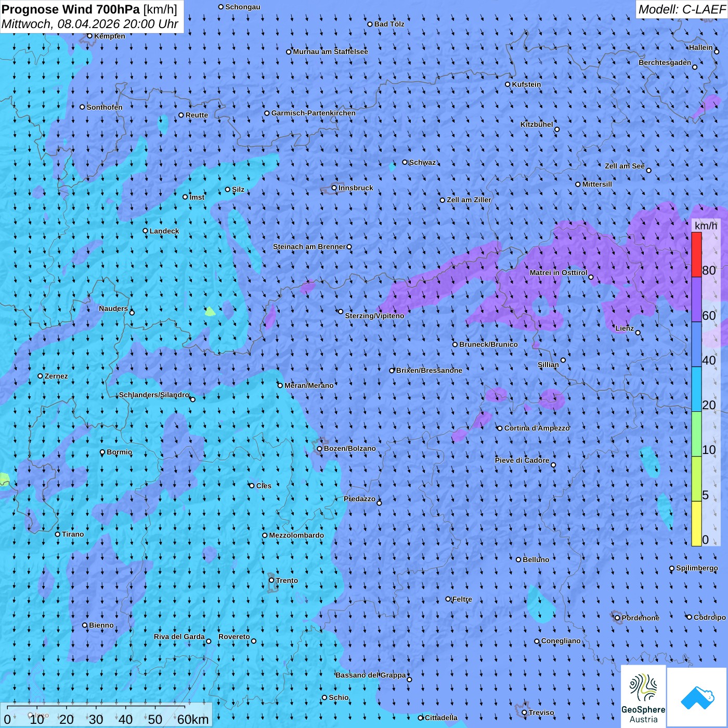The height and width of the screenshot is (728, 728).
Task: Click the 'Zernez' label
Action: click(x=56, y=376)
